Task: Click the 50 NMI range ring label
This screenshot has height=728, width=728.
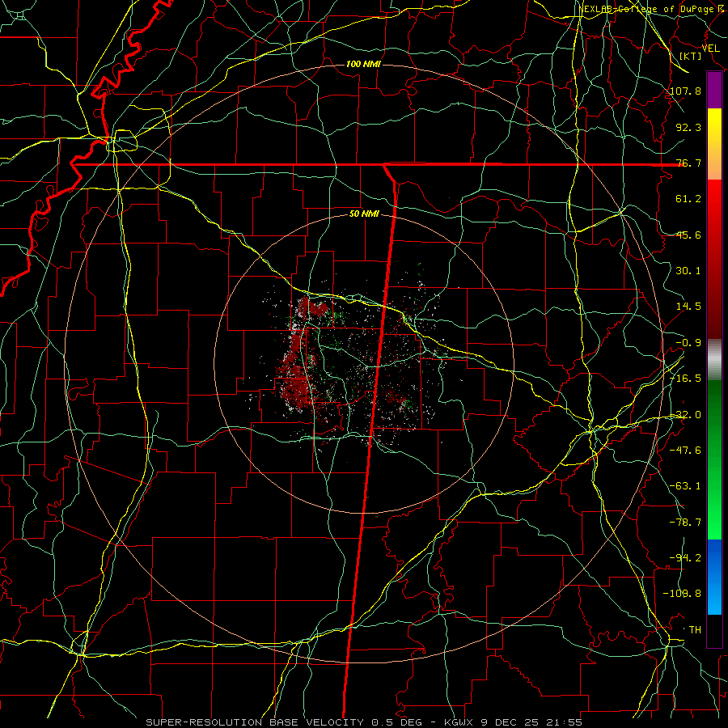Action: (x=364, y=214)
